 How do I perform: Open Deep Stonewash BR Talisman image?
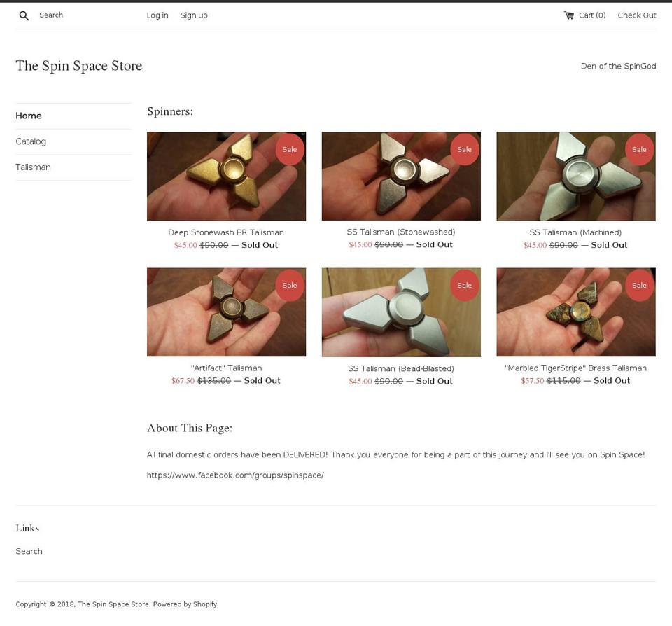coord(226,176)
